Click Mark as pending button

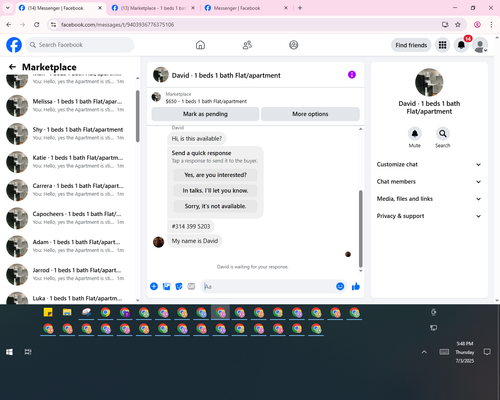[205, 114]
